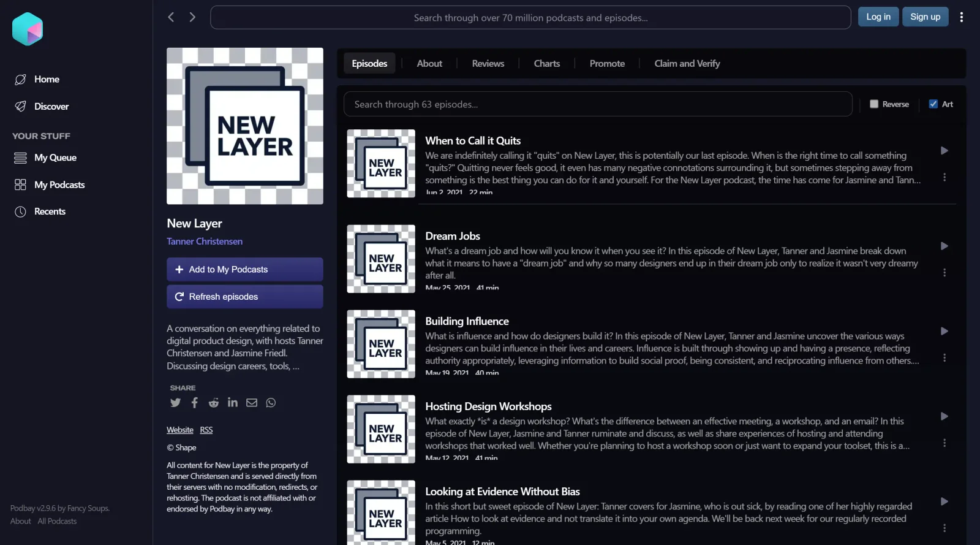Screen dimensions: 980x545
Task: Switch to the Reviews tab
Action: (488, 63)
